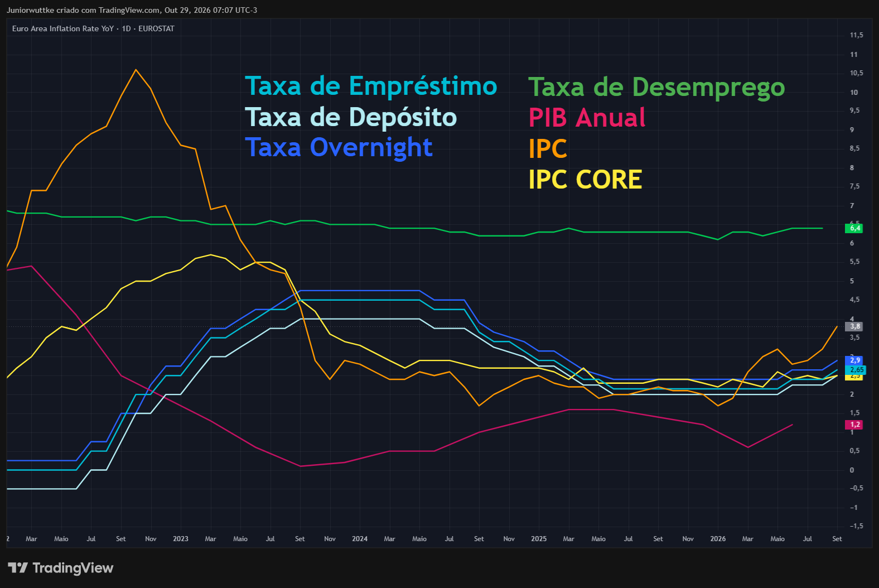Click the 7,5 value on the price axis
879x588 pixels.
click(x=854, y=186)
